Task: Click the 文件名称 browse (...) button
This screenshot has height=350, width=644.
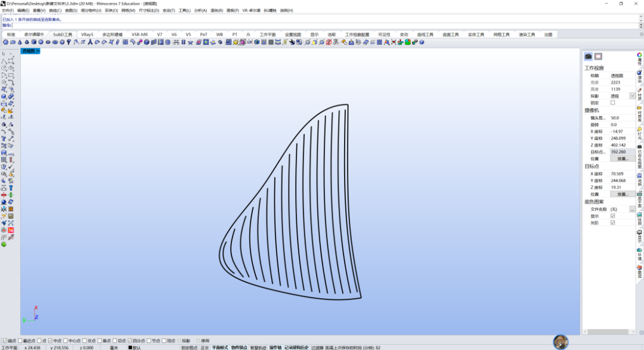Action: pyautogui.click(x=632, y=209)
